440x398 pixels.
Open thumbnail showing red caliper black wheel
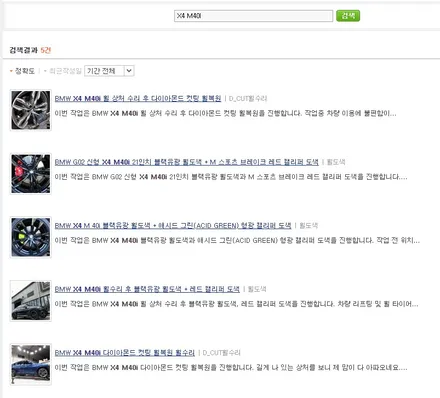[31, 174]
